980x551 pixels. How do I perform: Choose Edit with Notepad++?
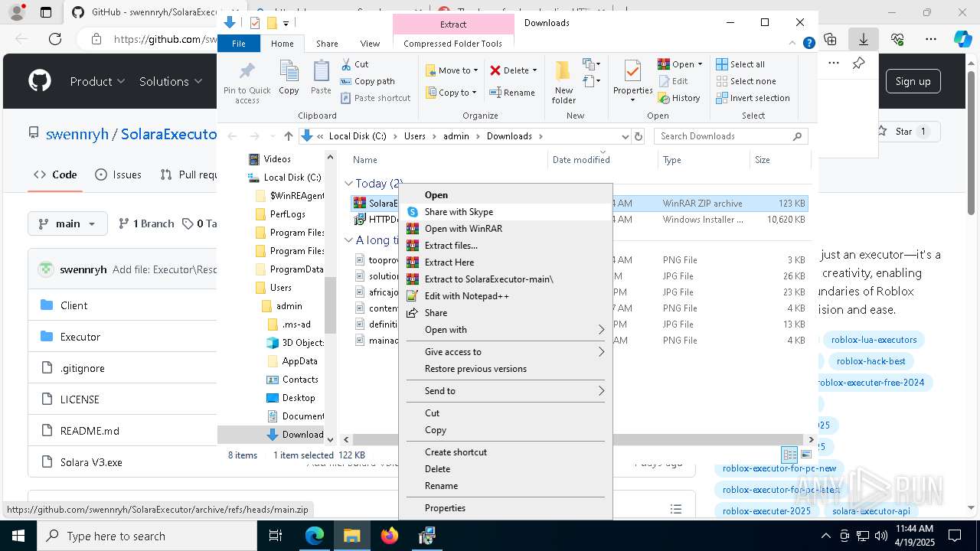pos(505,296)
